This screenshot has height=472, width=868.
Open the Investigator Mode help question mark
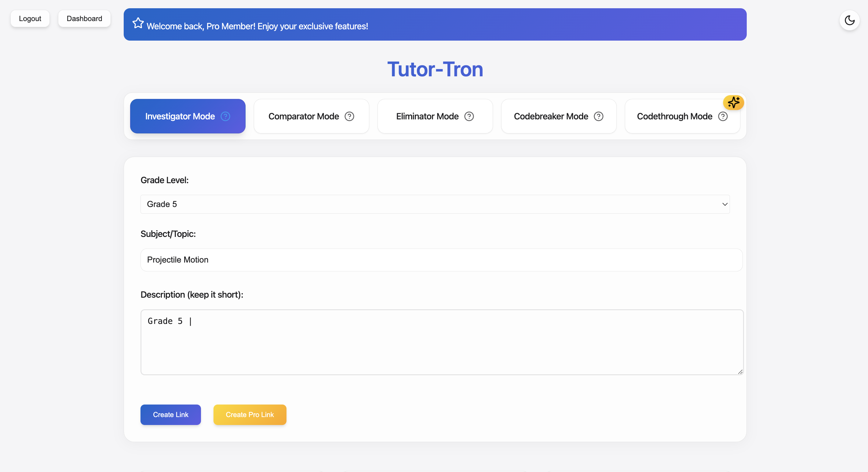click(225, 116)
